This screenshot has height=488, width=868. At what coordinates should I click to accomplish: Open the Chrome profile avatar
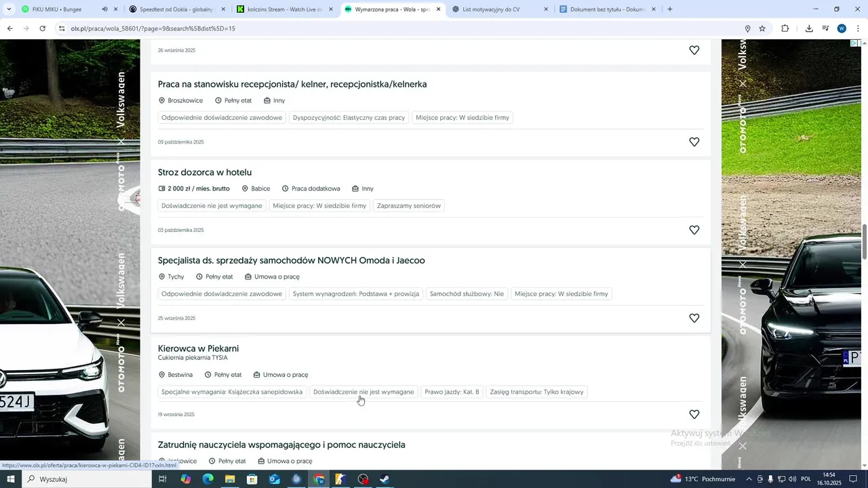(x=842, y=28)
